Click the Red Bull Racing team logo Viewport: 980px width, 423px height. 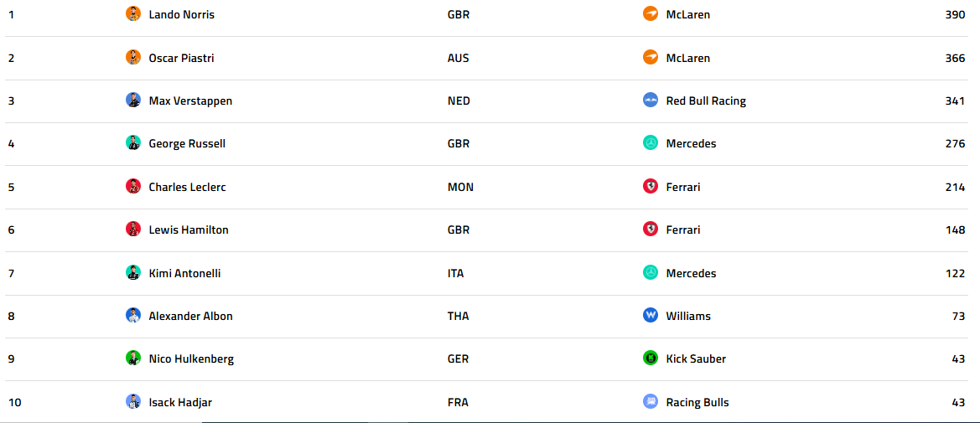pyautogui.click(x=651, y=101)
